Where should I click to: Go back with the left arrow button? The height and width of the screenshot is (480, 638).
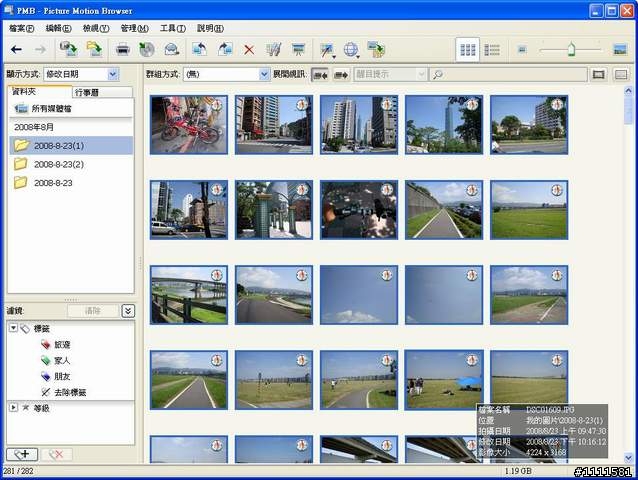(16, 50)
